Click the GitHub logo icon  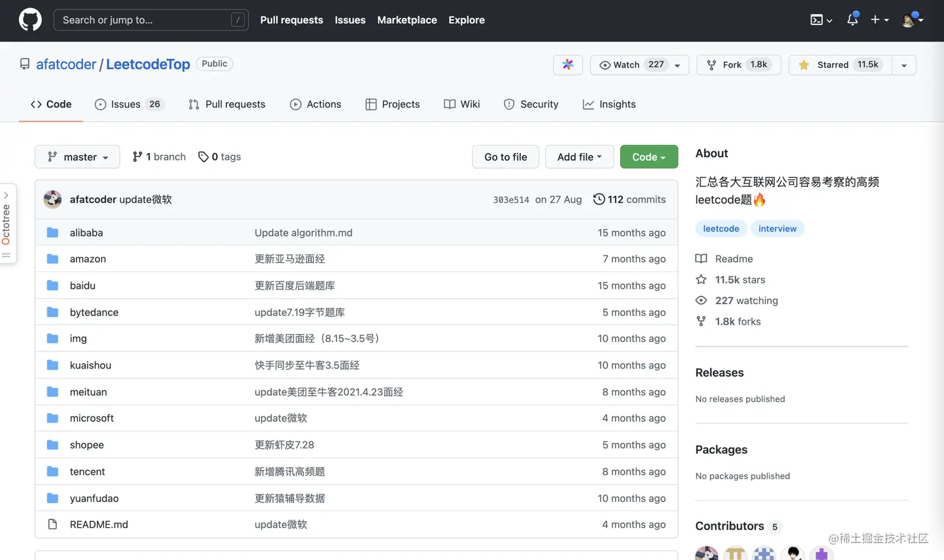tap(30, 20)
